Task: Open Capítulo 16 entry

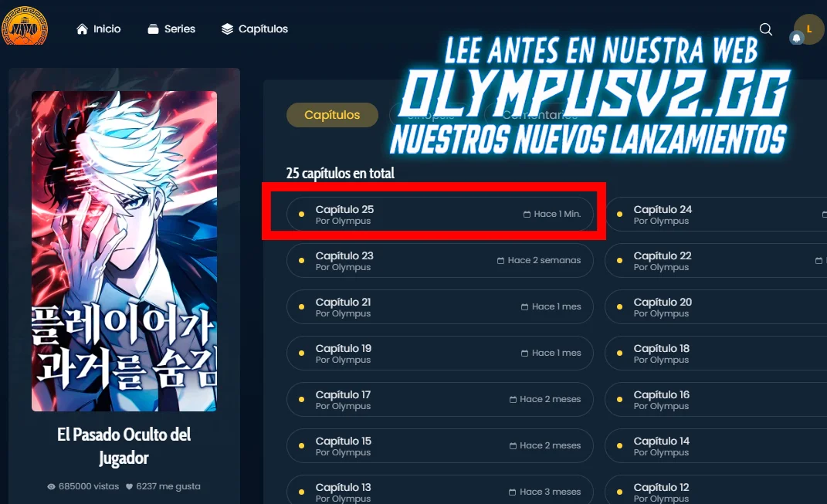Action: tap(716, 400)
